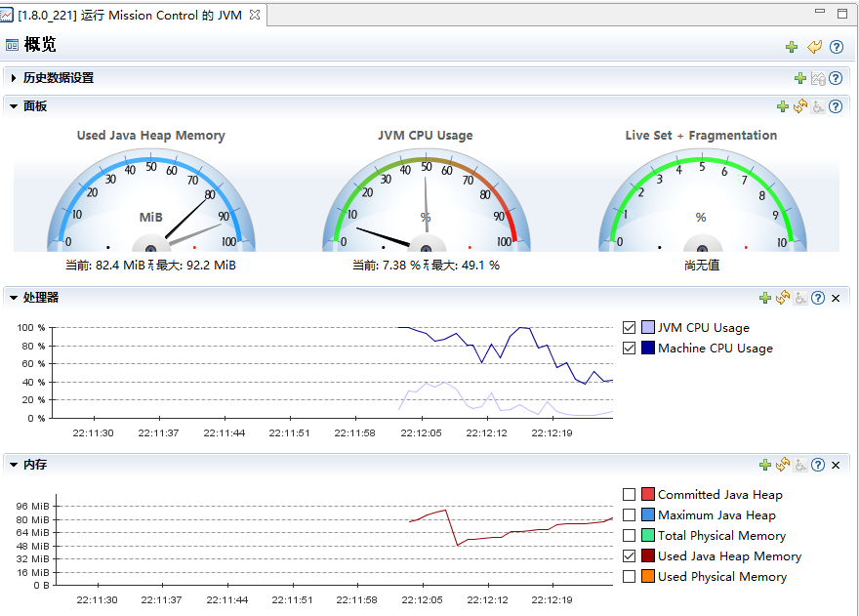Image resolution: width=859 pixels, height=616 pixels.
Task: Enable Committed Java Heap checkbox
Action: 629,494
